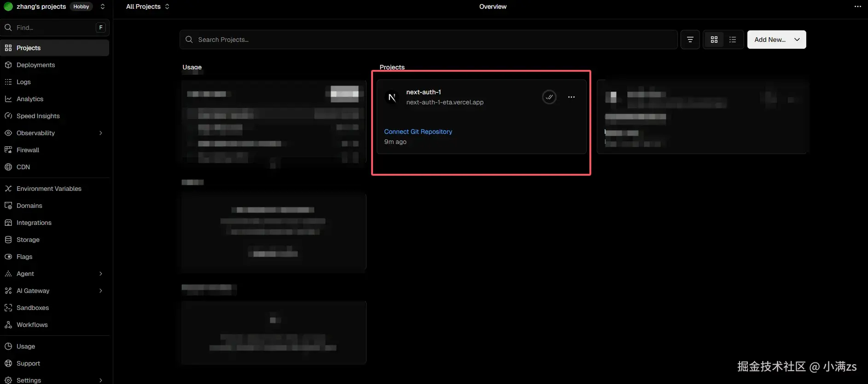Click the Agent sidebar icon
868x384 pixels.
point(8,274)
